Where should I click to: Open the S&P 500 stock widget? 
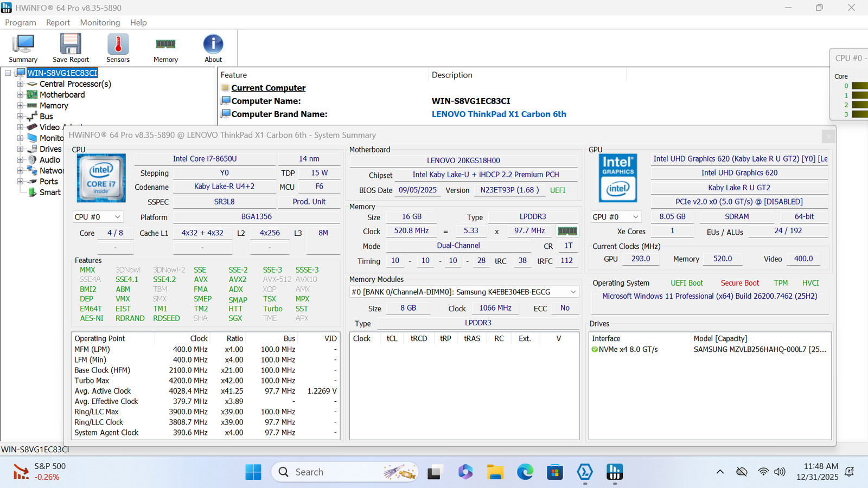(x=39, y=472)
